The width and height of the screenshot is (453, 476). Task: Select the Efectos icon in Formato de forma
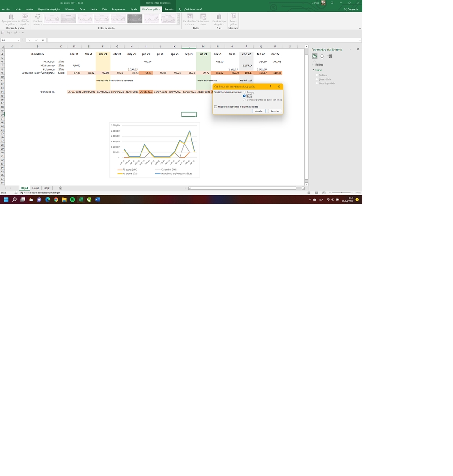[322, 56]
